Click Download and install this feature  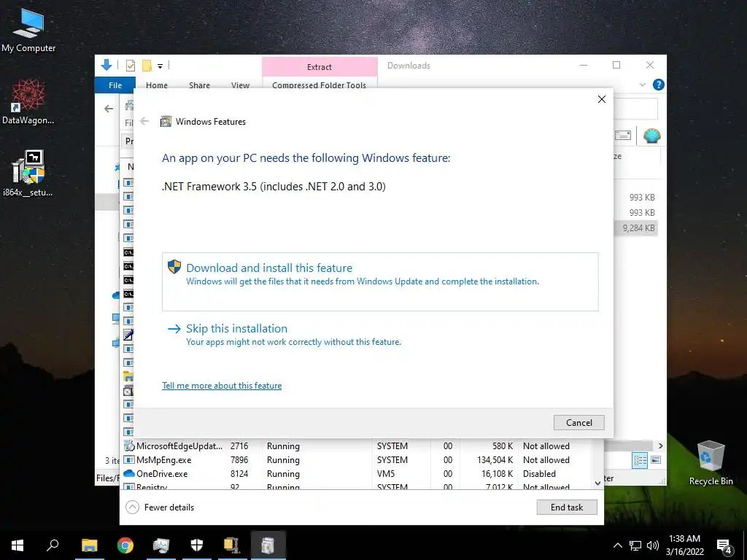(379, 281)
